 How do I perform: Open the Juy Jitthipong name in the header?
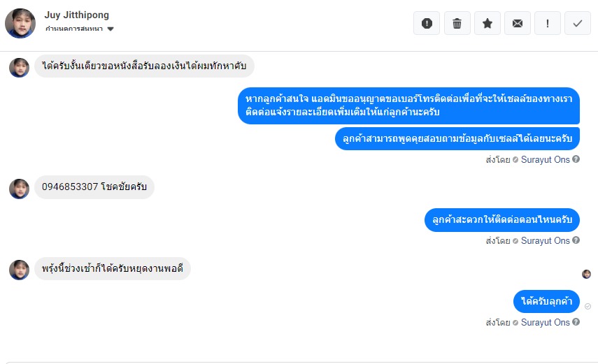(76, 15)
